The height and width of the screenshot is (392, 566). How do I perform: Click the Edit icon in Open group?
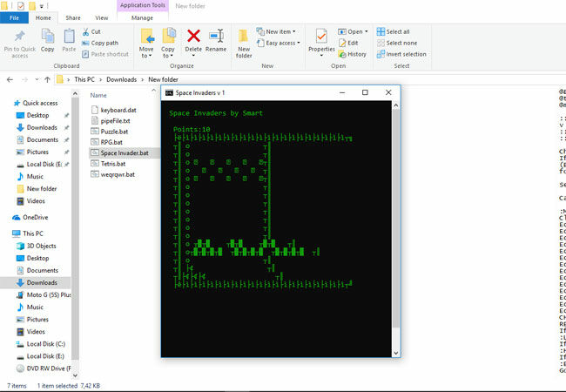click(342, 43)
